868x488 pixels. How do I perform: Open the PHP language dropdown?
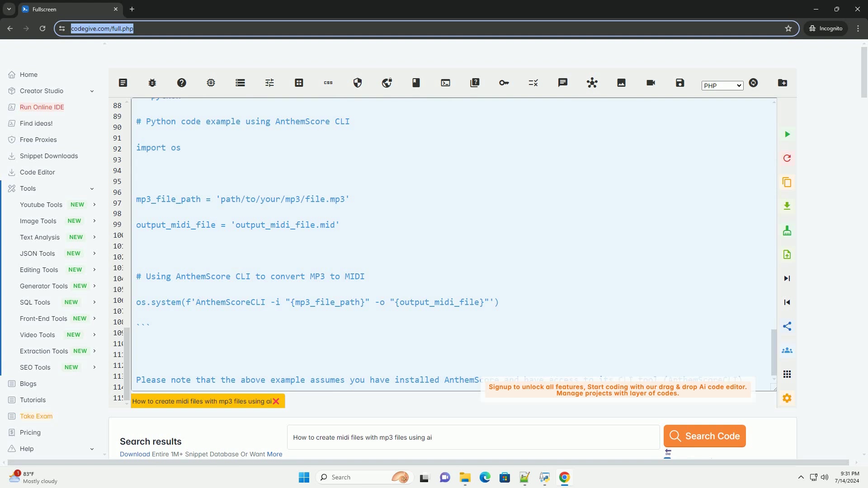(x=722, y=86)
